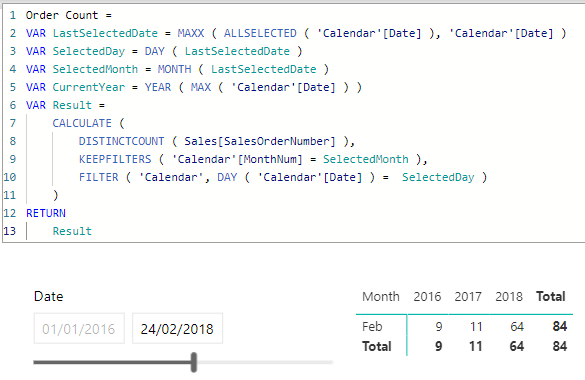Click the Feb 2017 value 11
585x380 pixels.
pyautogui.click(x=476, y=327)
